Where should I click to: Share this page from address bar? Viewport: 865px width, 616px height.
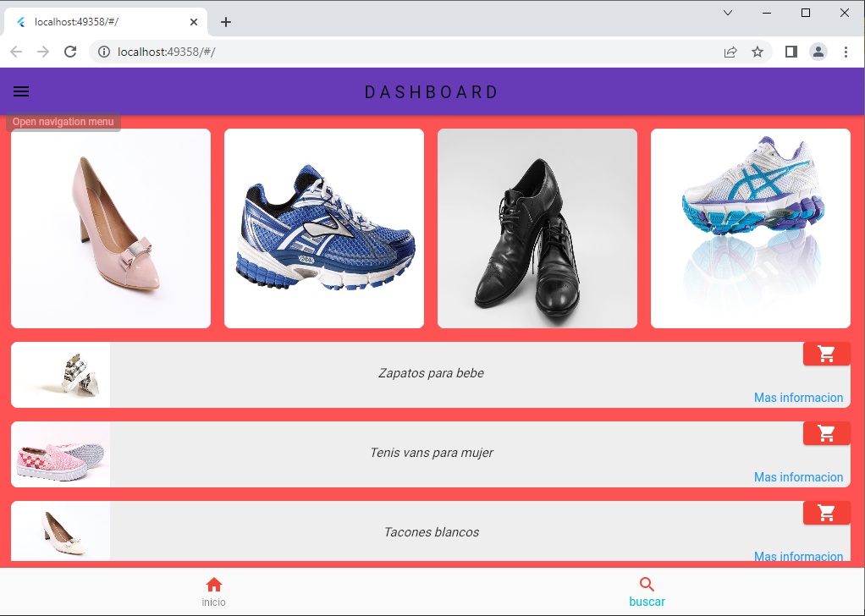[730, 52]
